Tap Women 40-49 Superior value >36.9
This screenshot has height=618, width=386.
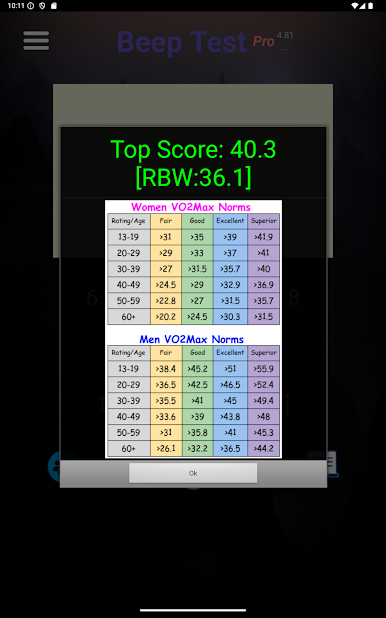tap(264, 285)
